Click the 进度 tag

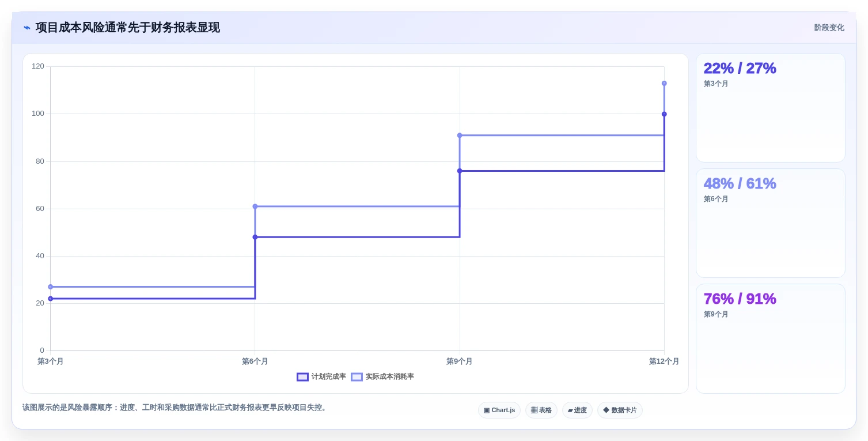pyautogui.click(x=577, y=410)
